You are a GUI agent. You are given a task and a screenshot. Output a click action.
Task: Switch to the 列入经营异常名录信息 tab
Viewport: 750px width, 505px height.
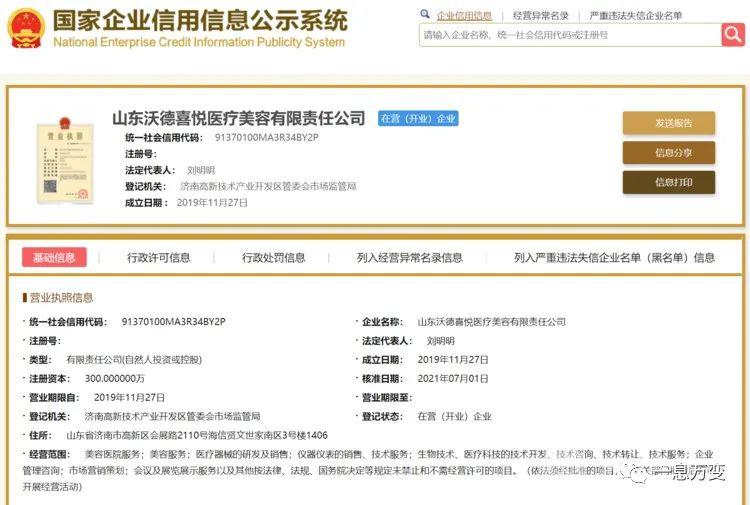[409, 258]
